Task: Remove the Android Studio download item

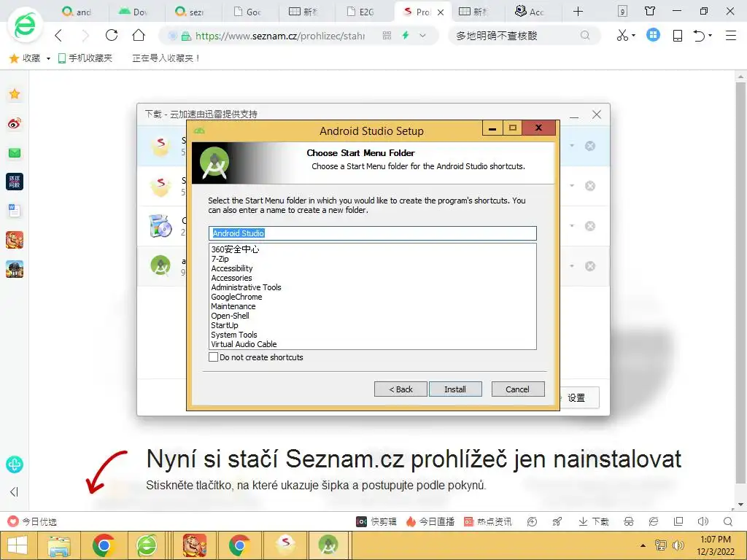Action: pos(589,265)
